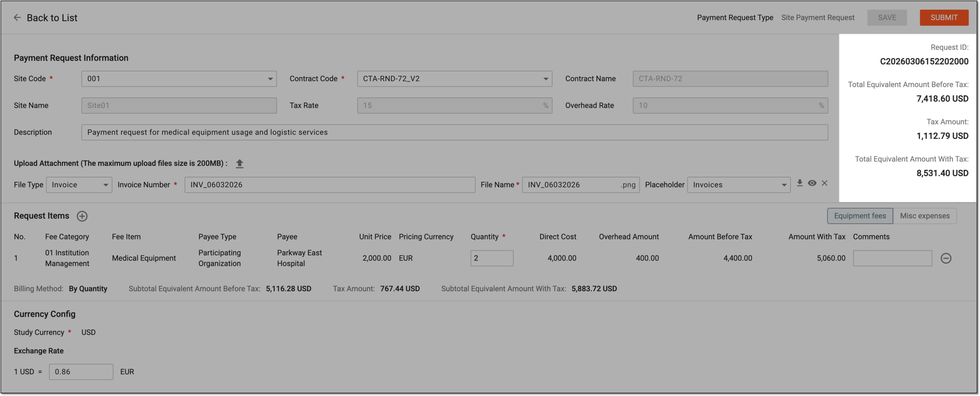Image resolution: width=980 pixels, height=396 pixels.
Task: Download the INV_06032026 attachment
Action: coord(800,183)
